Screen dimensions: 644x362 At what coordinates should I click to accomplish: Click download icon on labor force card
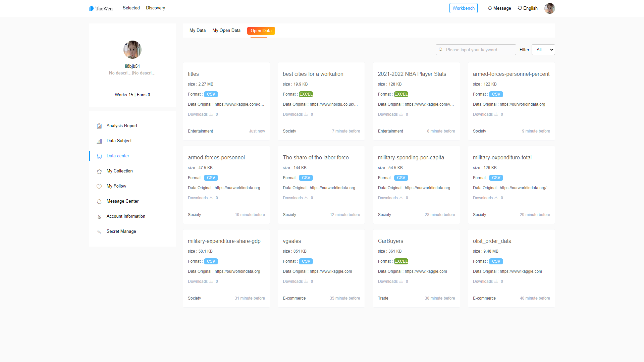306,198
